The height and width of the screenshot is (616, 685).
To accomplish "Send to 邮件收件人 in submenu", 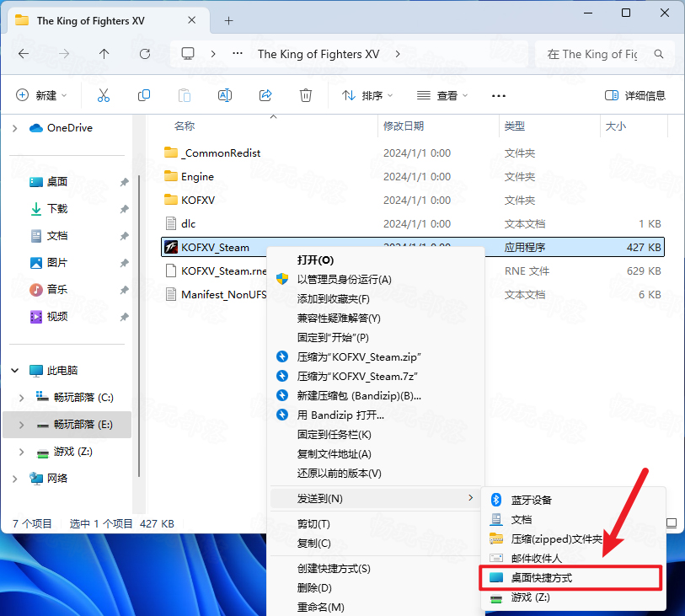I will click(x=574, y=559).
